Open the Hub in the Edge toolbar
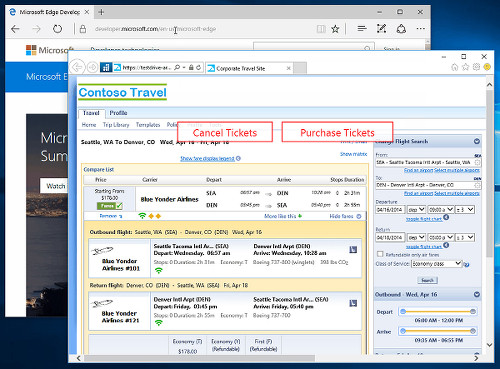 pos(362,29)
